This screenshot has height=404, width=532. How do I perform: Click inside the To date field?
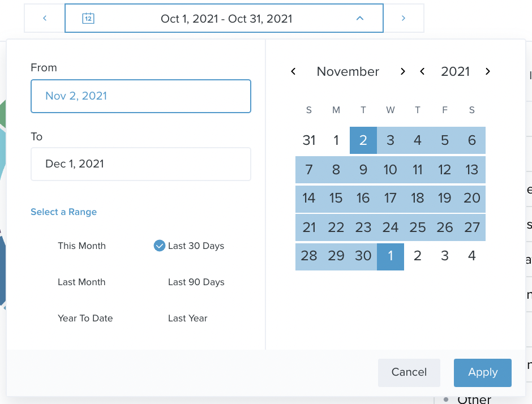click(x=140, y=164)
